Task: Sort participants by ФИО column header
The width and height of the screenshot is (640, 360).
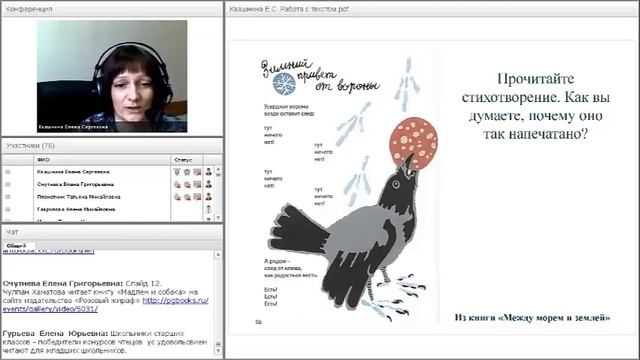Action: point(102,160)
